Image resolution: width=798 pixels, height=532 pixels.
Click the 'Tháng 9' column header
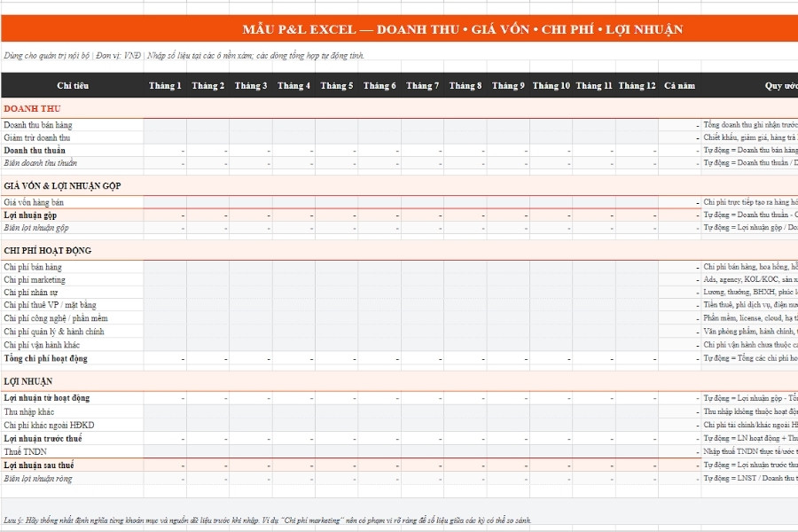click(x=508, y=85)
